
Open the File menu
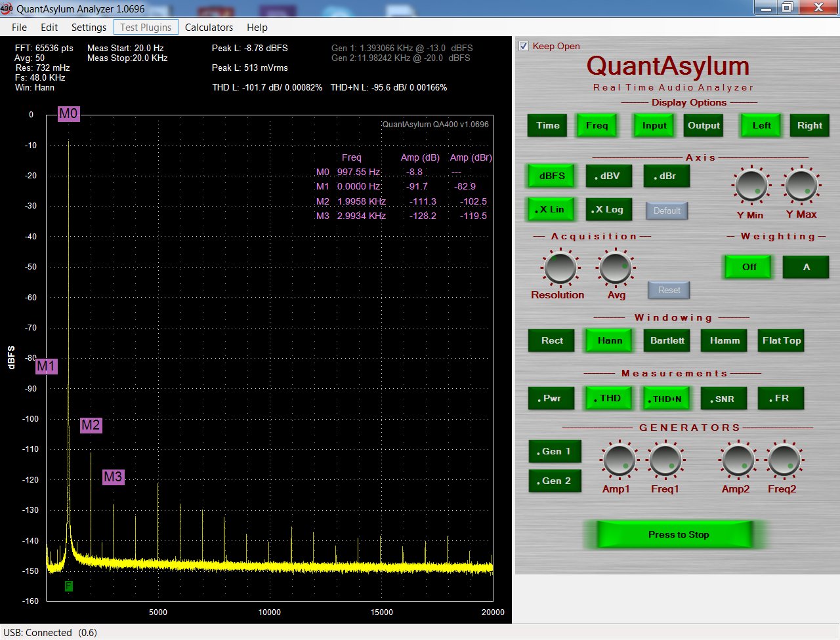click(x=20, y=27)
